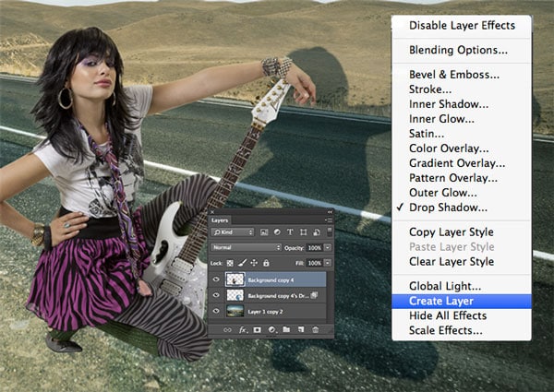Click the create new group folder icon
This screenshot has height=392, width=554.
(x=285, y=329)
